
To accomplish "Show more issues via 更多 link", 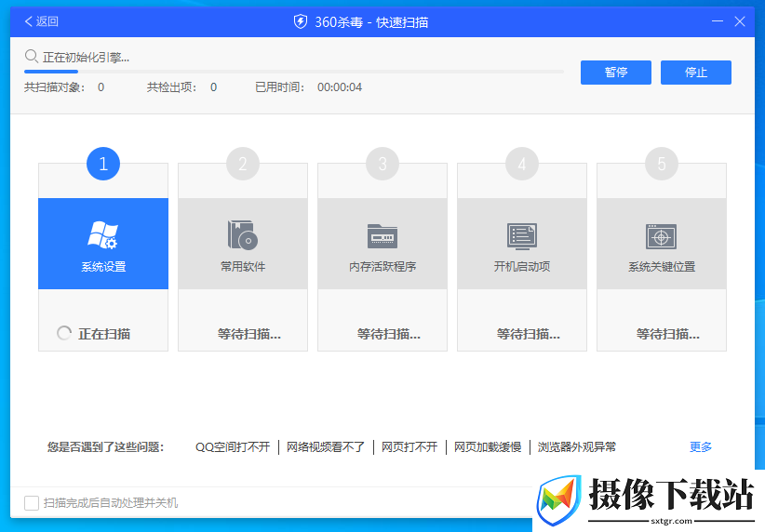I will 701,447.
